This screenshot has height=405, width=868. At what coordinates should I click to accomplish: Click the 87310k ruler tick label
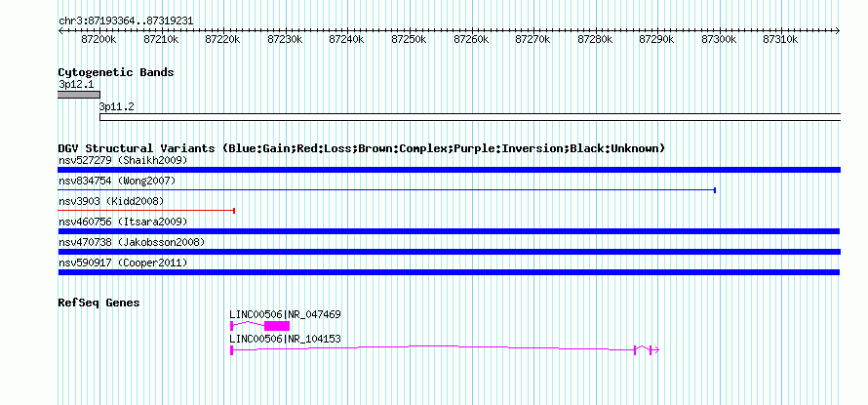coord(780,39)
